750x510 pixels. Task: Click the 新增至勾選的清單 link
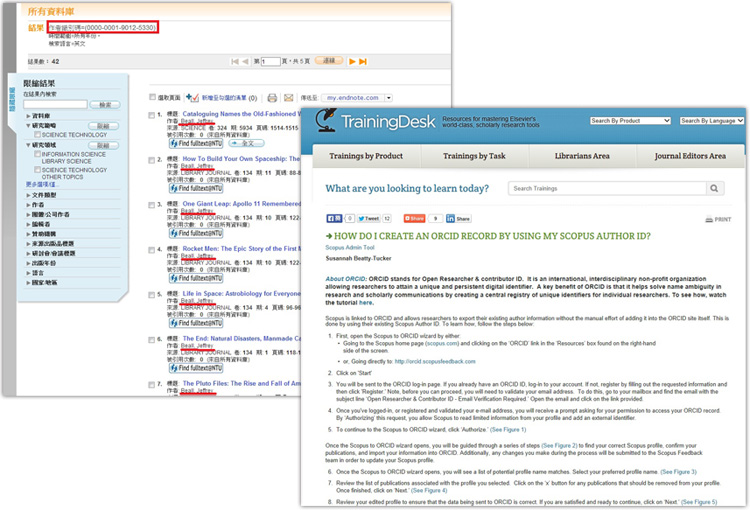click(x=224, y=98)
